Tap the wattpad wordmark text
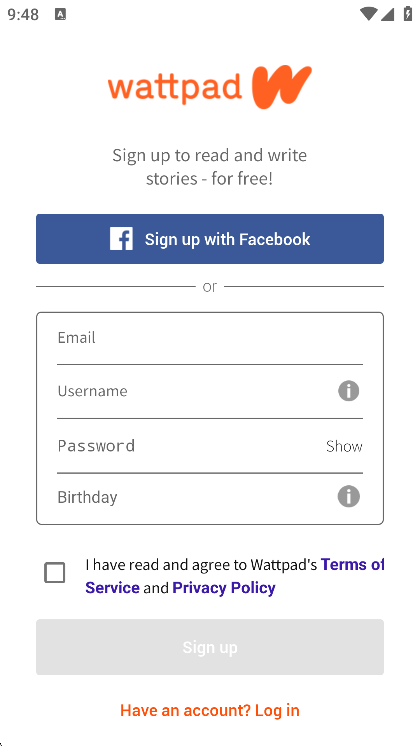Image resolution: width=420 pixels, height=746 pixels. click(x=175, y=88)
